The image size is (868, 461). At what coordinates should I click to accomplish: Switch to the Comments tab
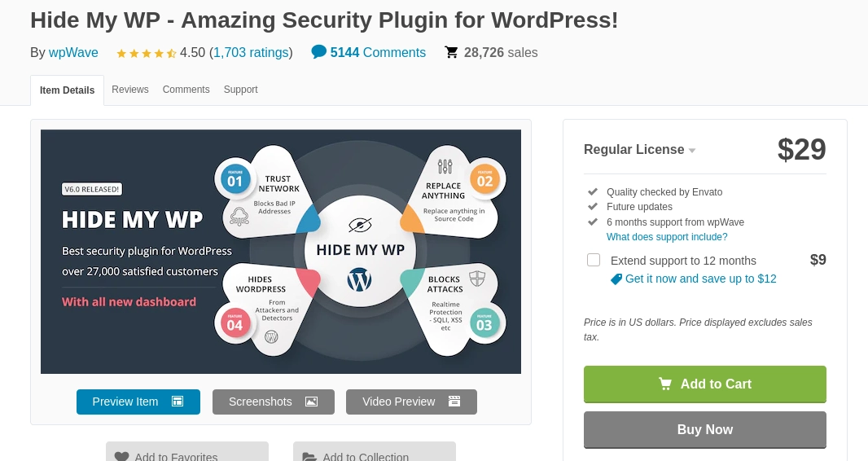tap(186, 90)
